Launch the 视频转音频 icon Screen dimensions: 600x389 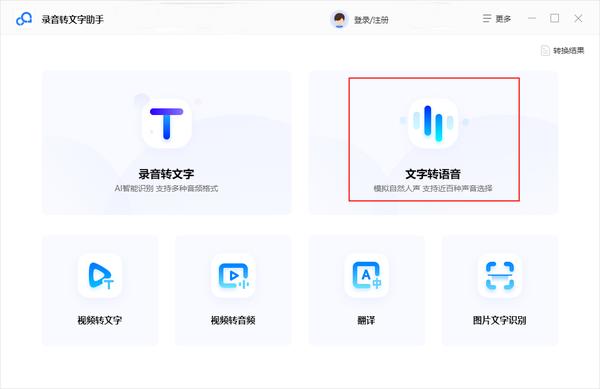tap(233, 275)
